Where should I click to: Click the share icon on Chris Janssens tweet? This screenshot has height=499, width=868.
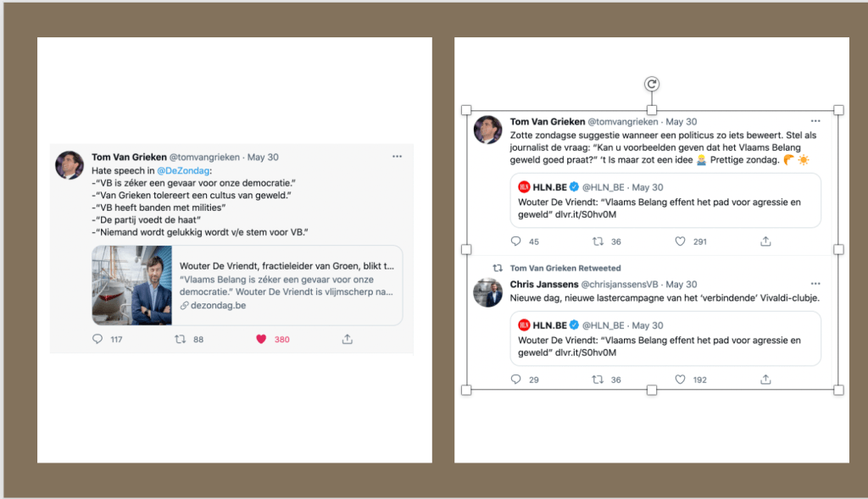(x=765, y=380)
